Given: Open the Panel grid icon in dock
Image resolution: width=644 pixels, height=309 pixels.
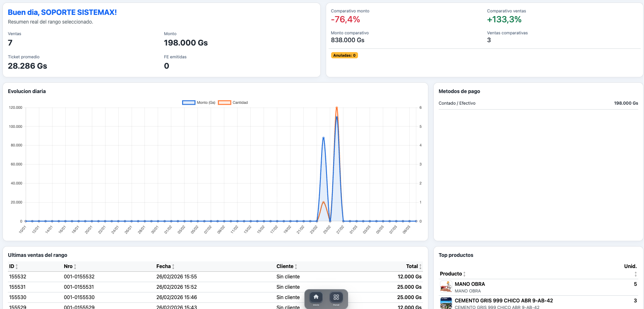Looking at the screenshot, I should (336, 297).
